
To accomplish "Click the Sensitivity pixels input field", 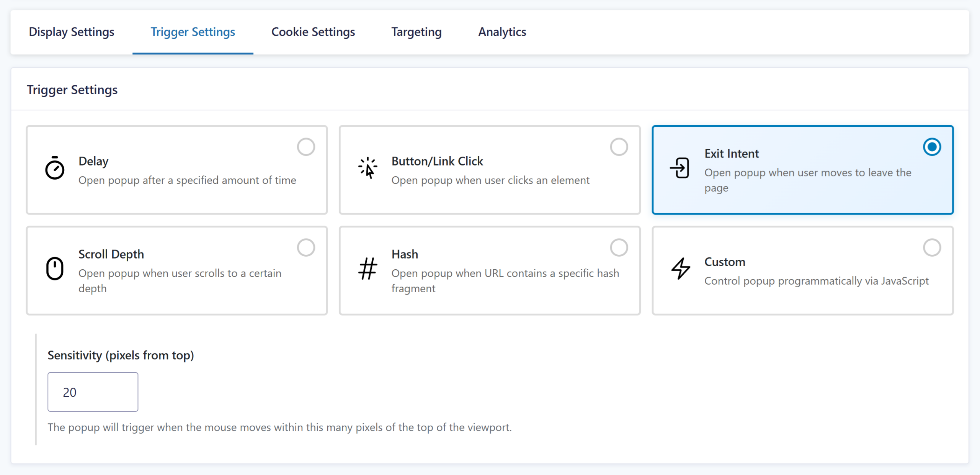I will click(x=93, y=392).
